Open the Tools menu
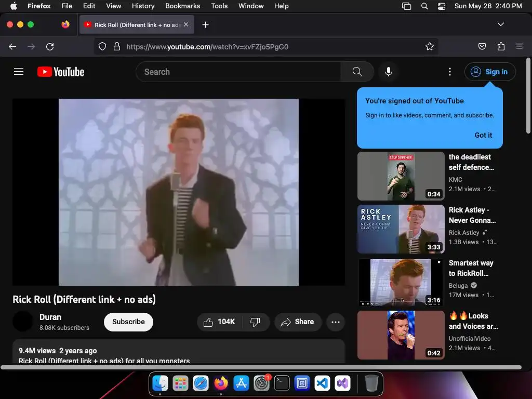Screen dimensions: 532x399 [x=219, y=6]
